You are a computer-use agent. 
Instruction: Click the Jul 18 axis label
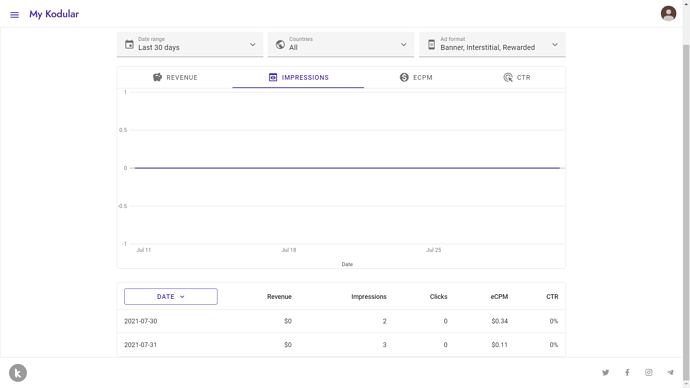click(289, 250)
